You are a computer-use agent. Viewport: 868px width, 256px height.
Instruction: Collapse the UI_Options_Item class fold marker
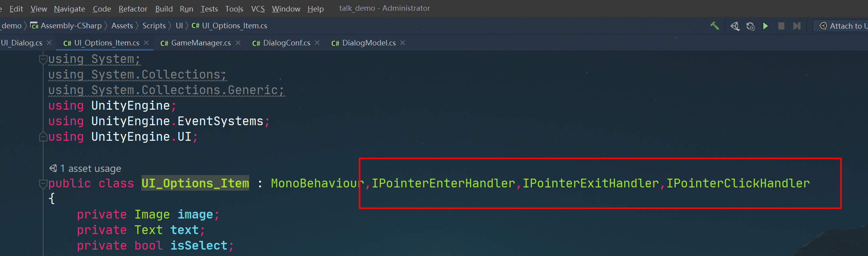point(43,184)
